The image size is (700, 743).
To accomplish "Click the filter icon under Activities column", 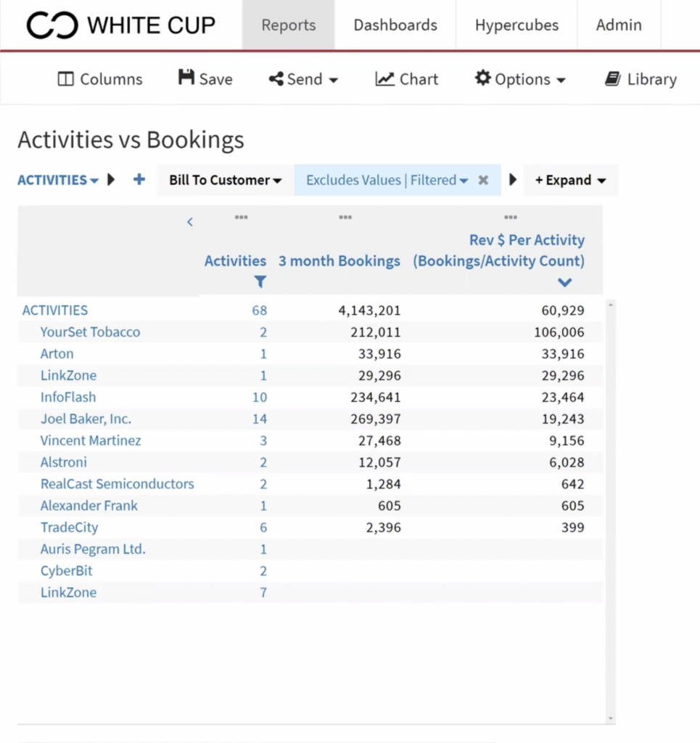I will click(x=260, y=282).
